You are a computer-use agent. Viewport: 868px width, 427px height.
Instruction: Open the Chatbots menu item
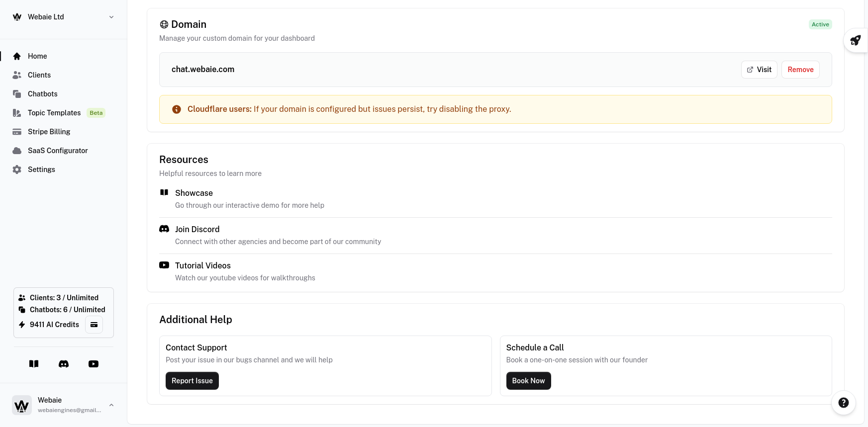pos(43,94)
